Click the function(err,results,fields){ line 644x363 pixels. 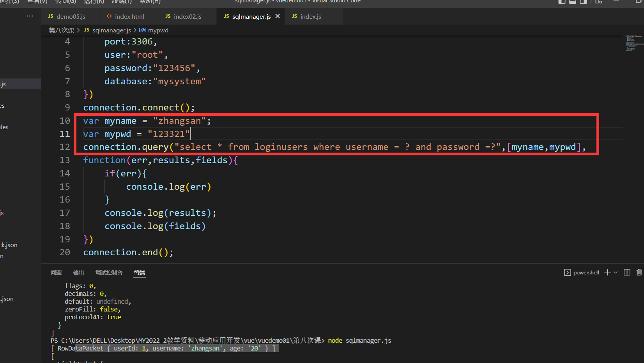coord(161,160)
